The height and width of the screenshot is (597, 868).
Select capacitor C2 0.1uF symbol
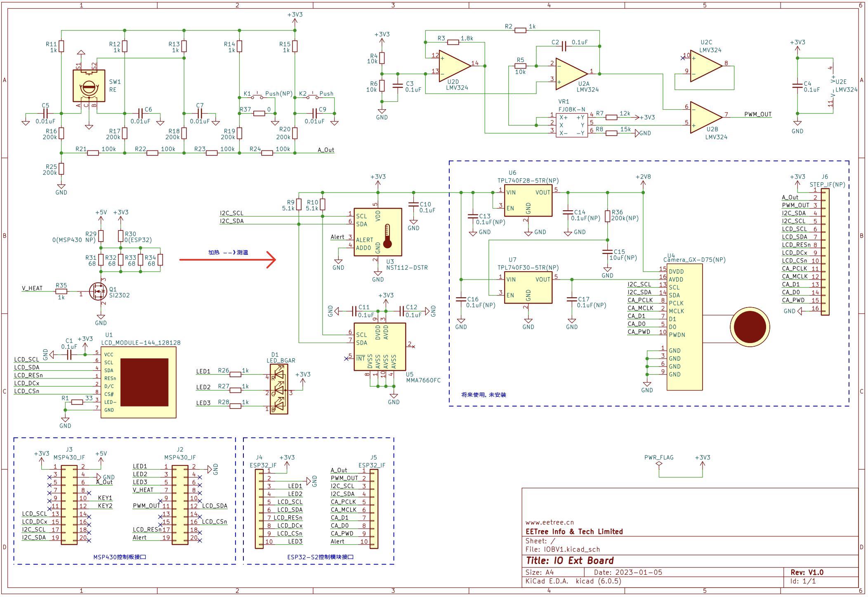coord(564,46)
